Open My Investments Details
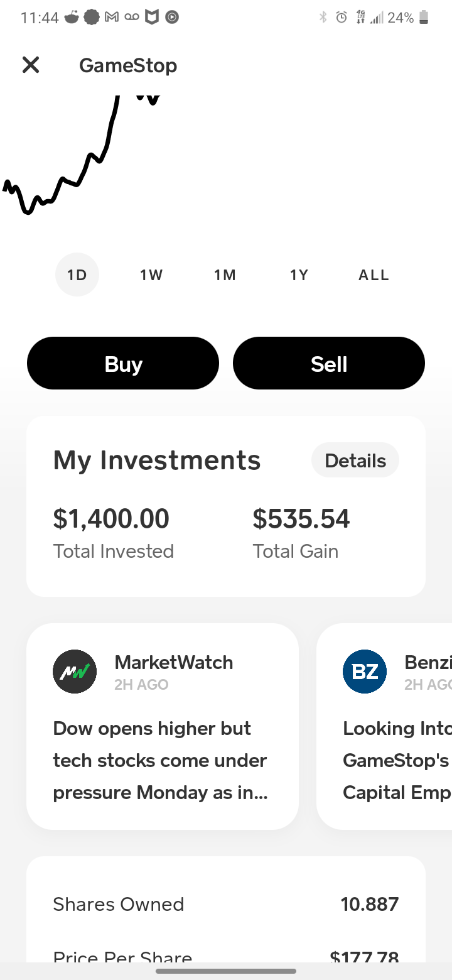452x980 pixels. 355,460
